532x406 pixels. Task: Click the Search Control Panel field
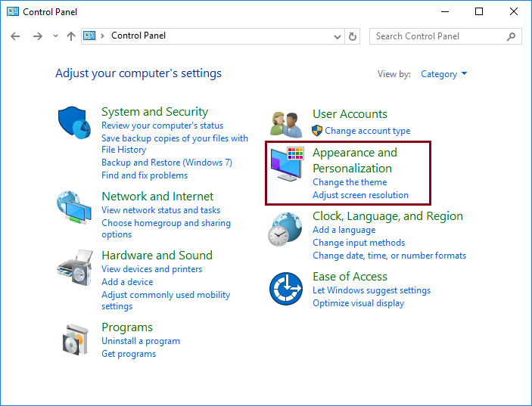click(x=439, y=36)
